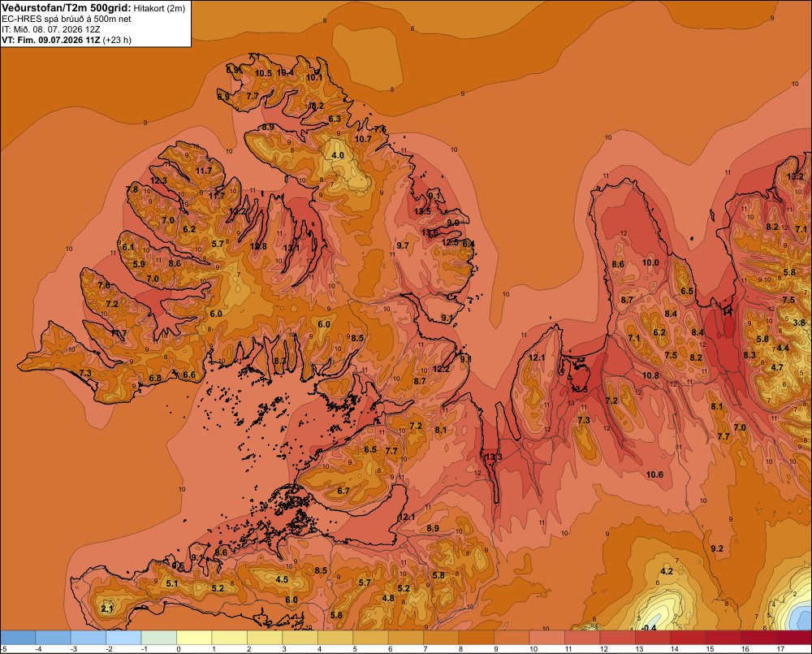Click the -0.4 temperature value on the glacier
Image resolution: width=812 pixels, height=654 pixels.
[x=649, y=627]
